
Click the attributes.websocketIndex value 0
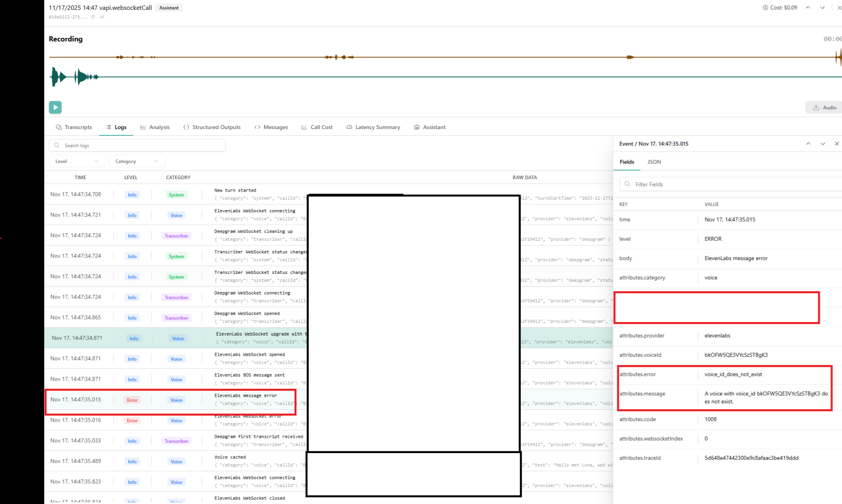[706, 439]
